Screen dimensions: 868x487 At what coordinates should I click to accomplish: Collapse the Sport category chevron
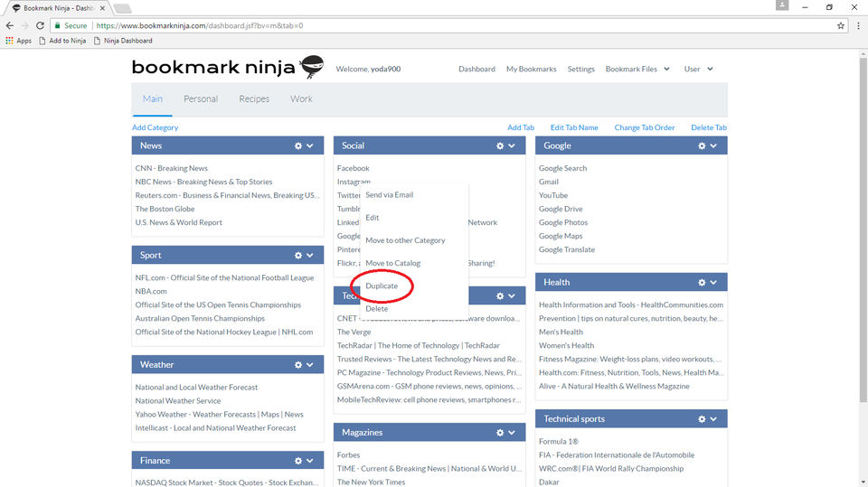pos(310,256)
